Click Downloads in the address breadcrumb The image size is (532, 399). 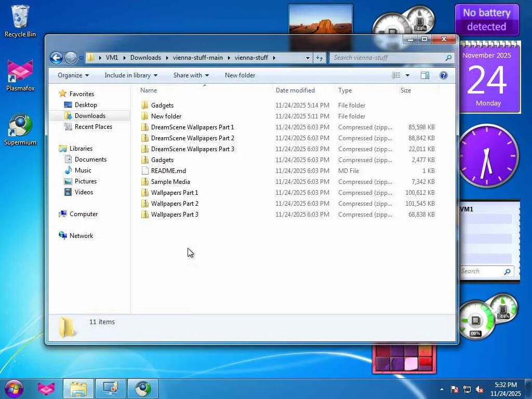145,58
